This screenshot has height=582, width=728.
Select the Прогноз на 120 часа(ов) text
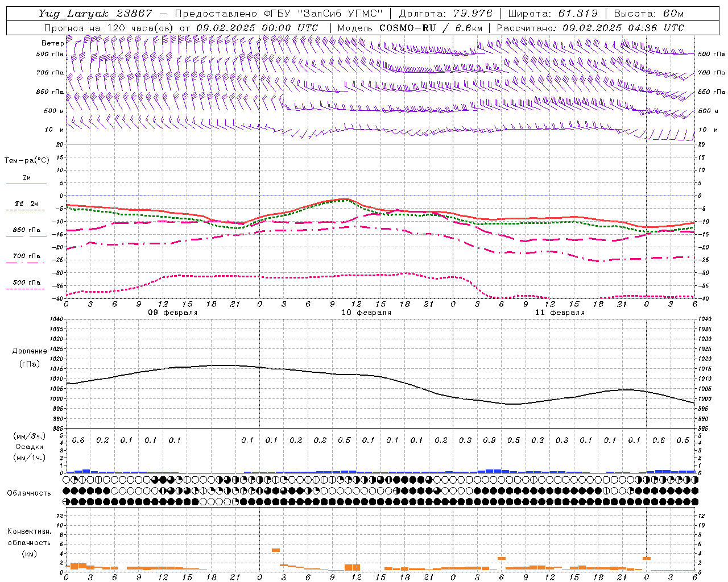tap(109, 28)
